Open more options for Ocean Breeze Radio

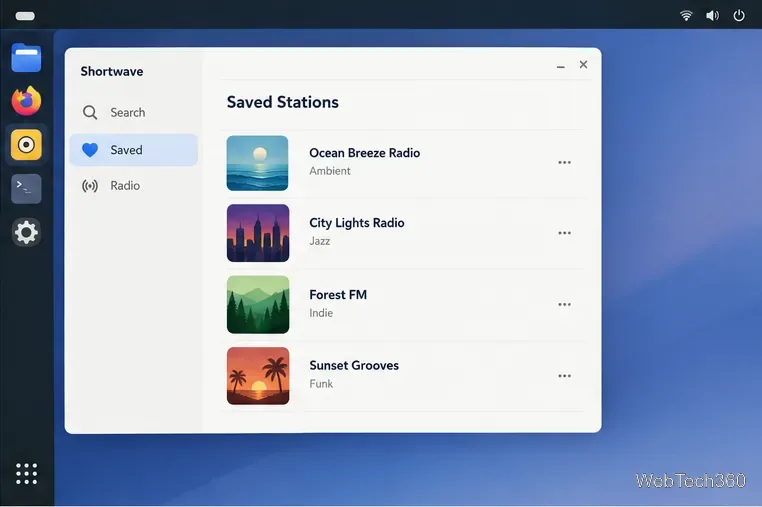click(x=564, y=162)
